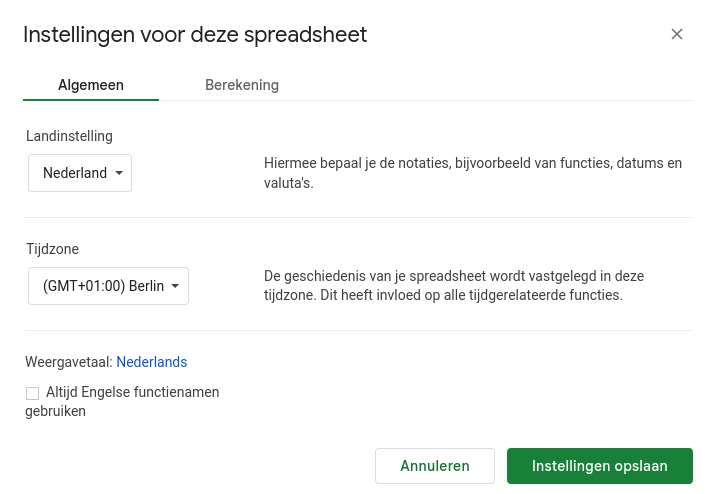Click the caret arrow next to Nederland
The height and width of the screenshot is (494, 710).
click(120, 173)
